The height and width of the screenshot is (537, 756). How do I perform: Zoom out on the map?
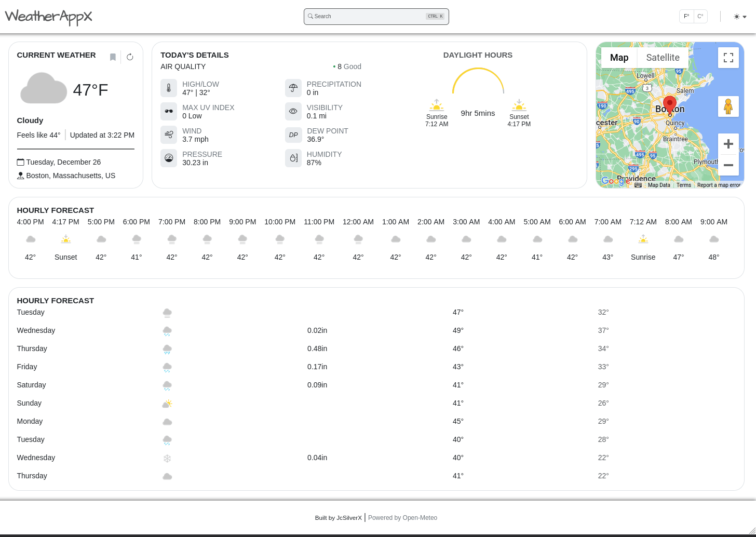tap(728, 165)
